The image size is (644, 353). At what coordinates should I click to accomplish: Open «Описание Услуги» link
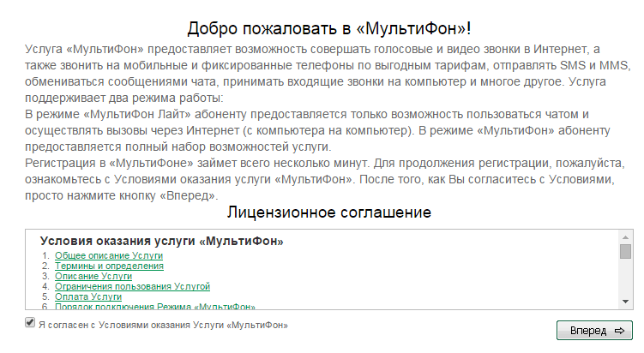[93, 276]
